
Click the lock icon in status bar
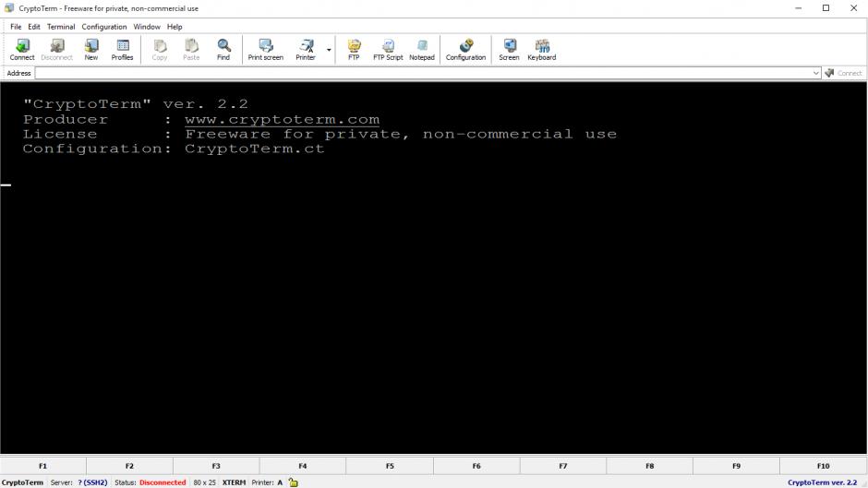(293, 482)
